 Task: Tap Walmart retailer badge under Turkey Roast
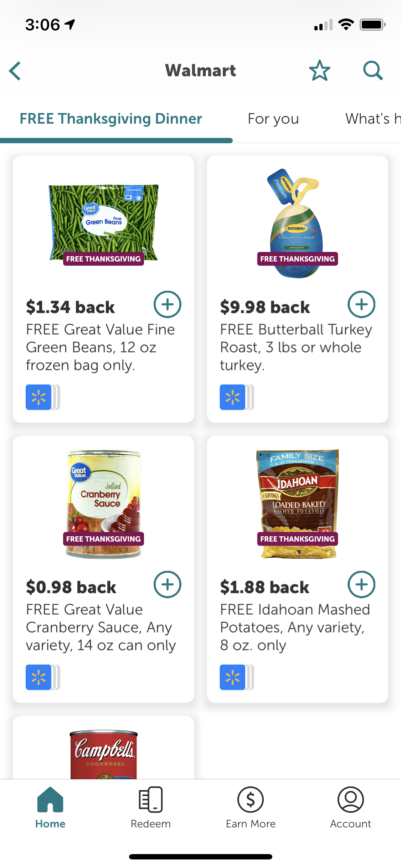[x=232, y=397]
